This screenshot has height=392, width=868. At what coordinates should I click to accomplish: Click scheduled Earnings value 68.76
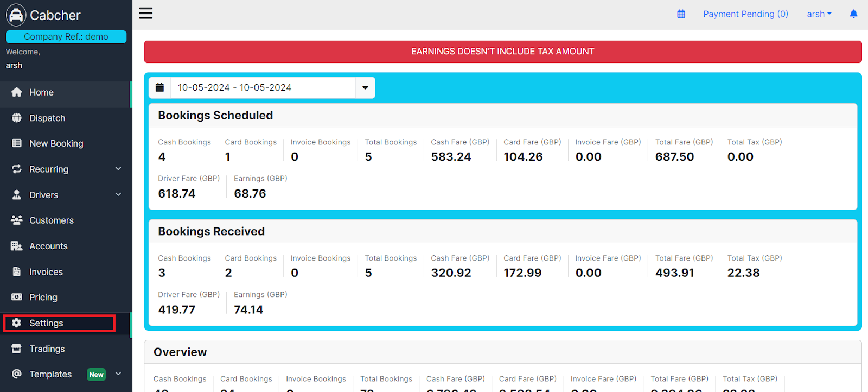click(250, 193)
